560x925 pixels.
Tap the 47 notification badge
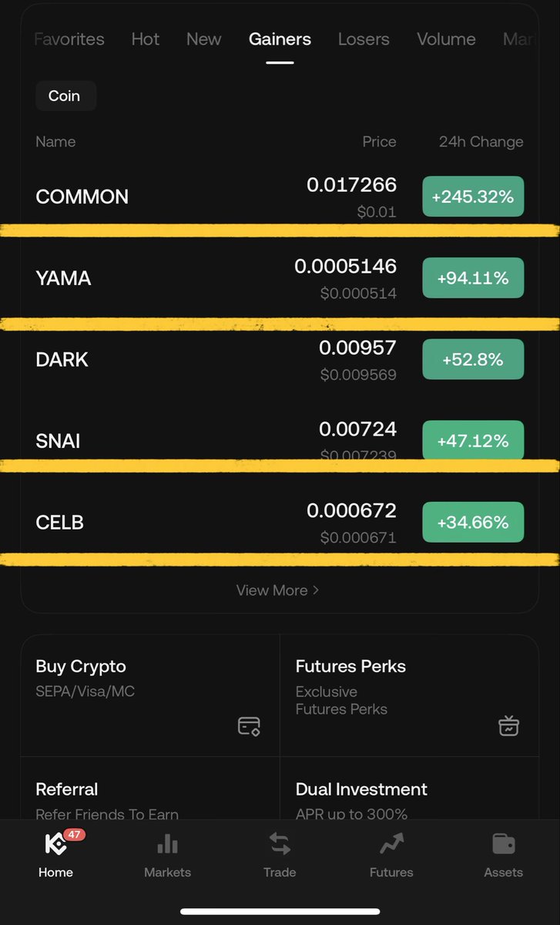click(x=74, y=835)
